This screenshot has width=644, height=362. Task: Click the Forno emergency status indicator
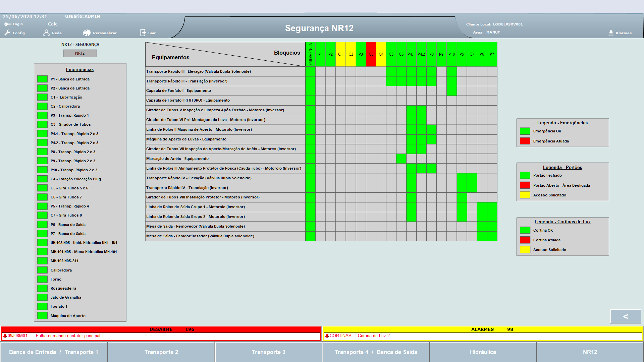42,279
